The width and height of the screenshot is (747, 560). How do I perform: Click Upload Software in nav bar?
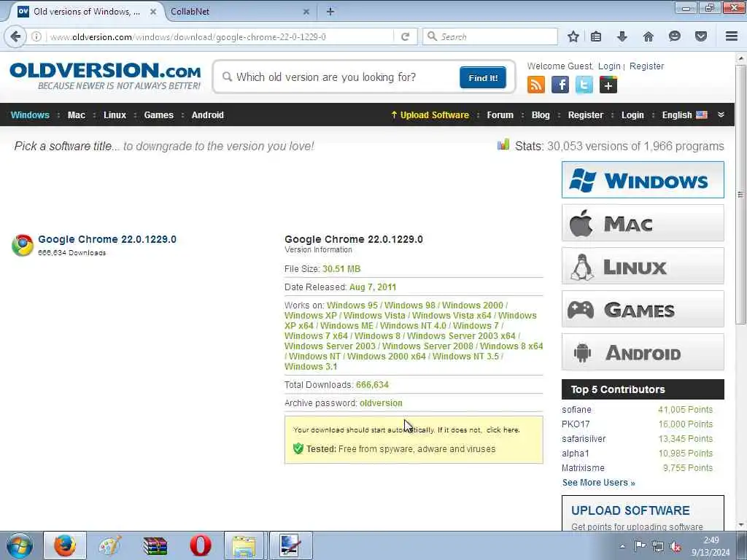pyautogui.click(x=430, y=114)
